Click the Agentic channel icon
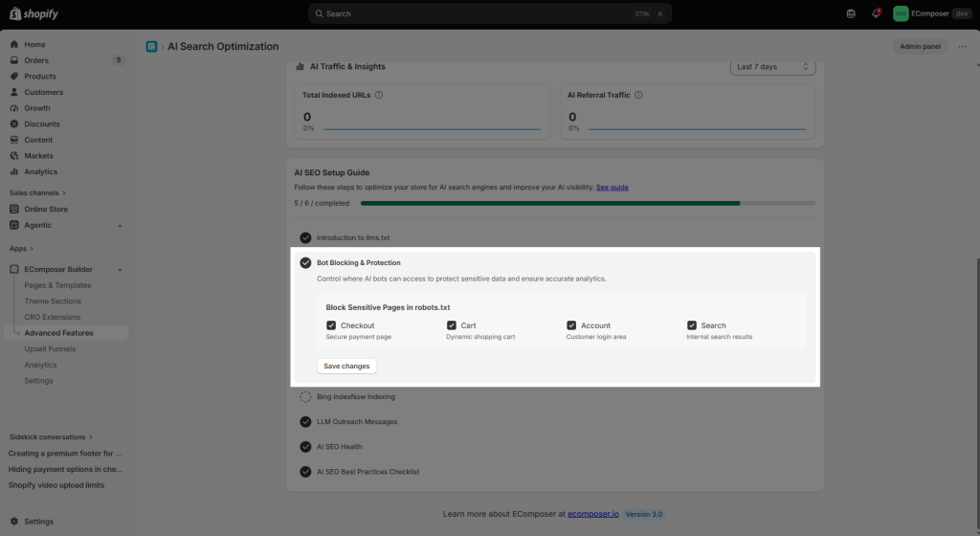 (x=14, y=225)
